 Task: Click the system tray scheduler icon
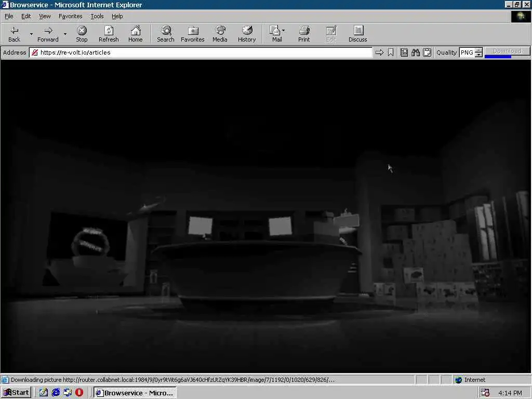[485, 393]
